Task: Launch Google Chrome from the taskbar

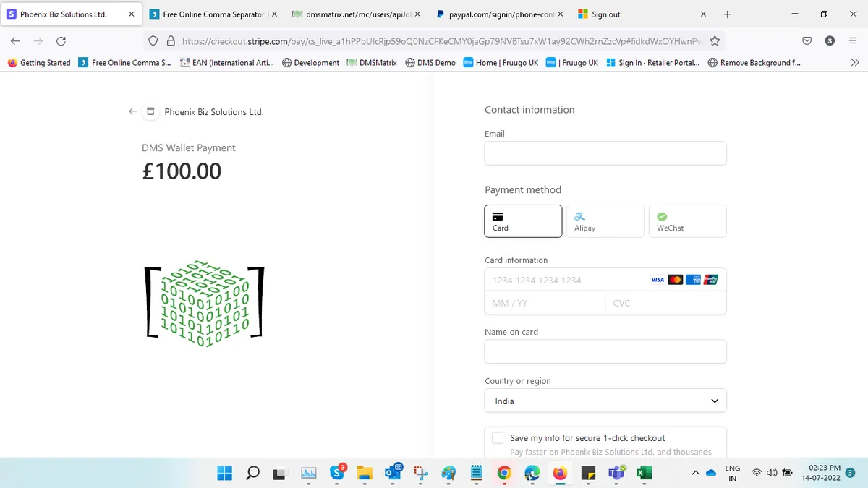Action: [504, 473]
